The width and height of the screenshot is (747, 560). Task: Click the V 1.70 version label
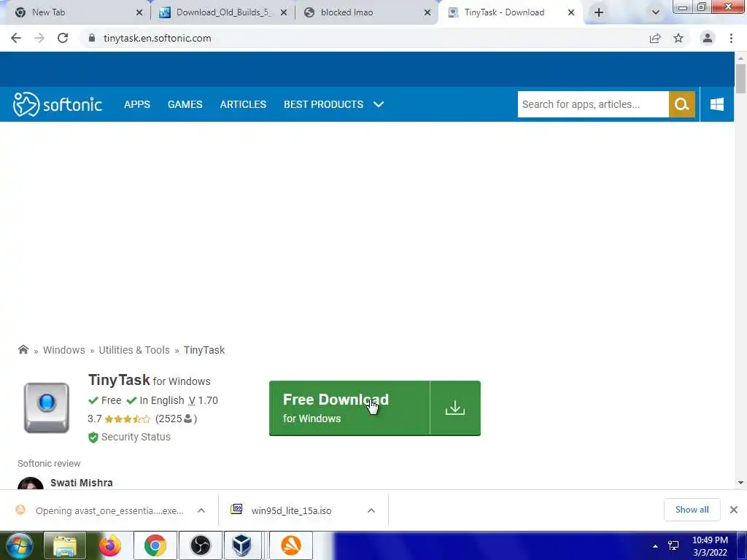[203, 400]
